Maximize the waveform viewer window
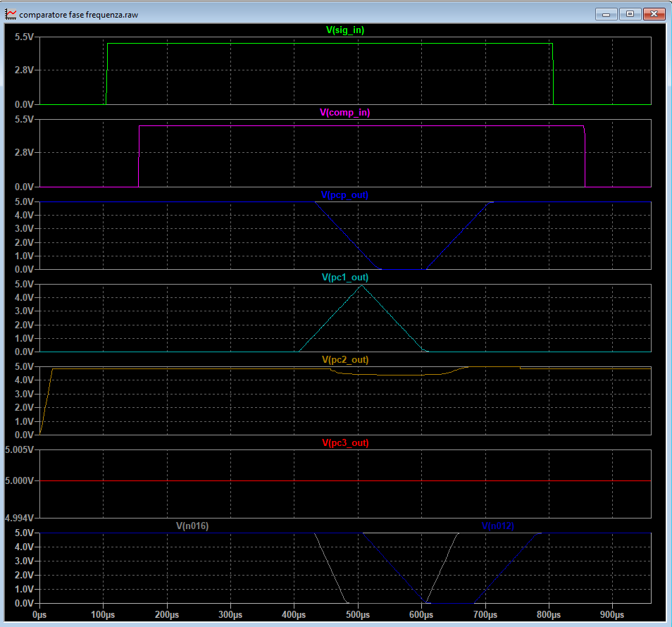Viewport: 672px width, 627px height. tap(630, 14)
